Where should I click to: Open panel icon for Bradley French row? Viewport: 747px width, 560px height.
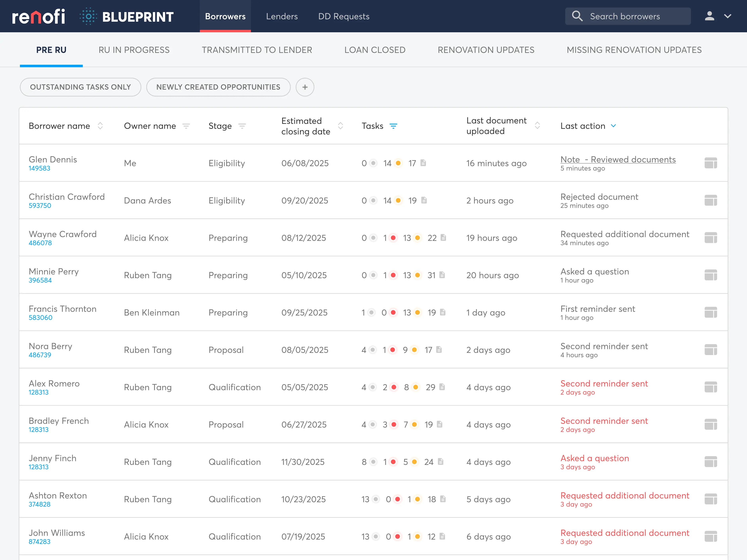pyautogui.click(x=711, y=424)
